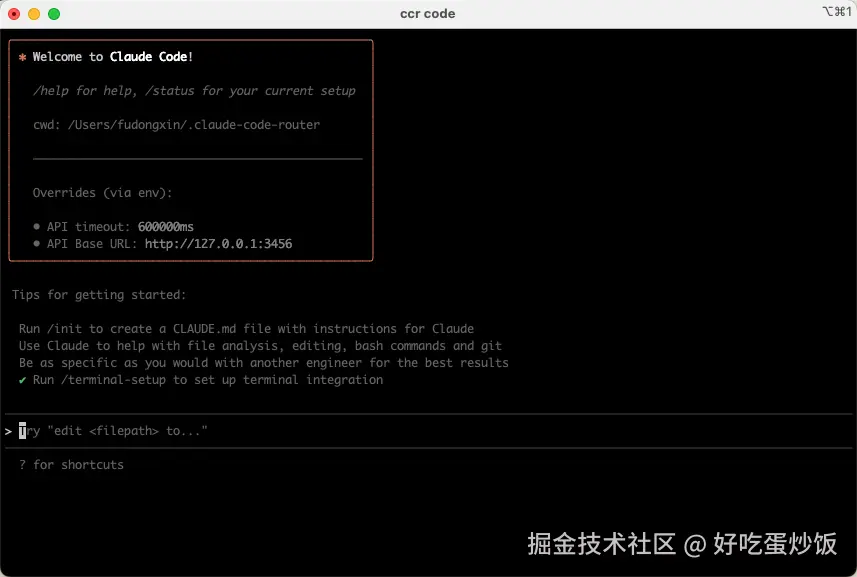
Task: Click the yellow minimize window button
Action: tap(34, 14)
